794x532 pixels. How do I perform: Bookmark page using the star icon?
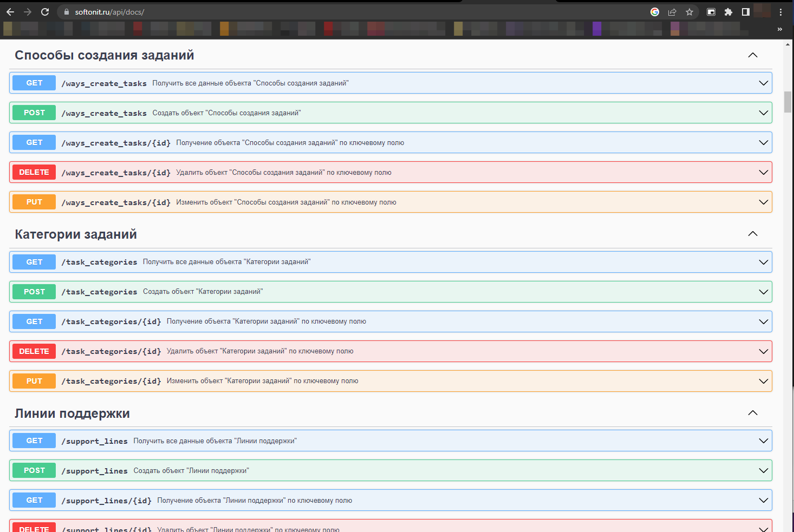click(x=689, y=12)
